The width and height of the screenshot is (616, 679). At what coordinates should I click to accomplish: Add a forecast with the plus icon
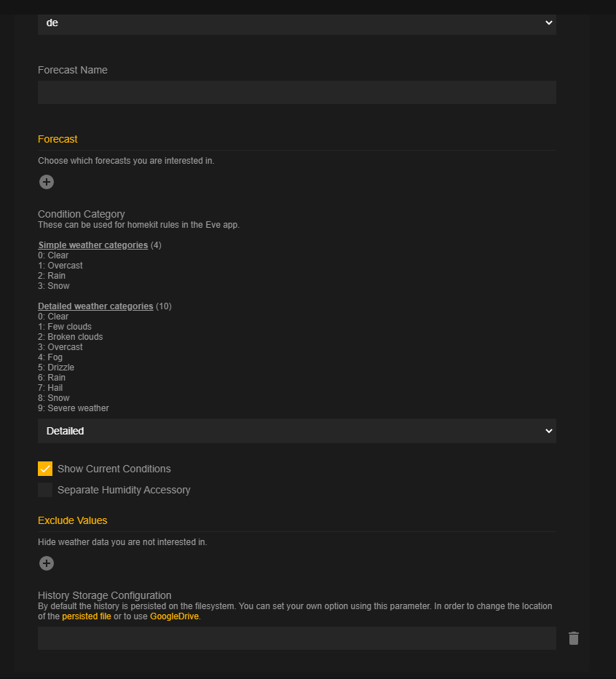47,182
